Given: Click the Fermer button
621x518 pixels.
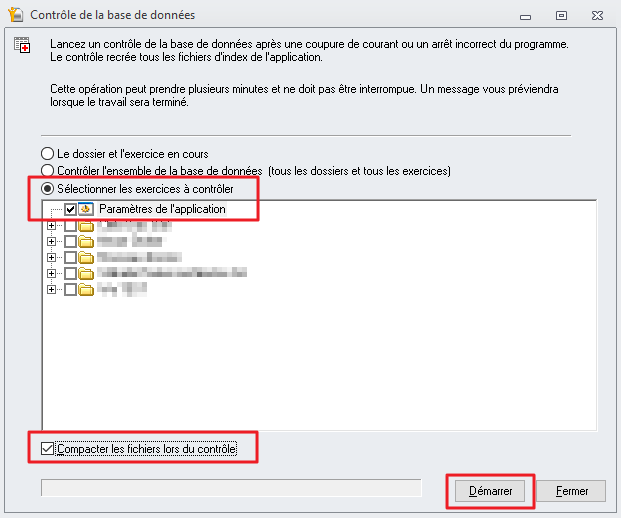Looking at the screenshot, I should [x=571, y=491].
